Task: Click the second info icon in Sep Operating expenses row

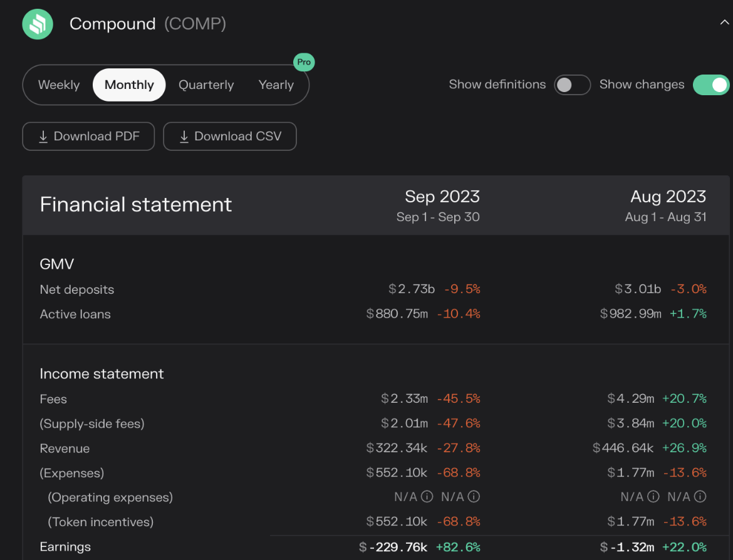Action: pyautogui.click(x=474, y=496)
